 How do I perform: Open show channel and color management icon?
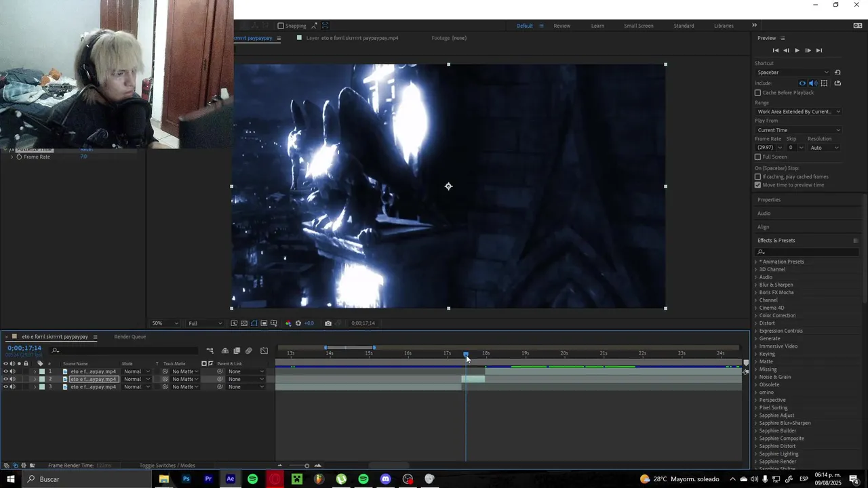pos(288,323)
